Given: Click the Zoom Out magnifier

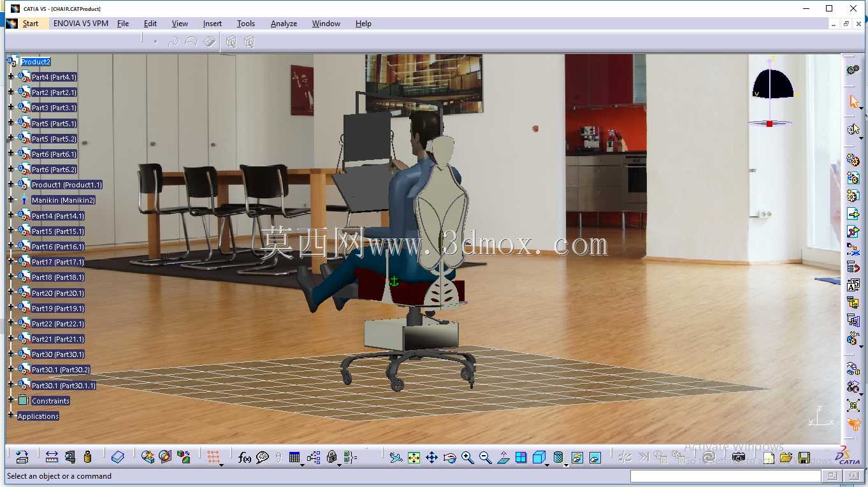Looking at the screenshot, I should click(485, 457).
